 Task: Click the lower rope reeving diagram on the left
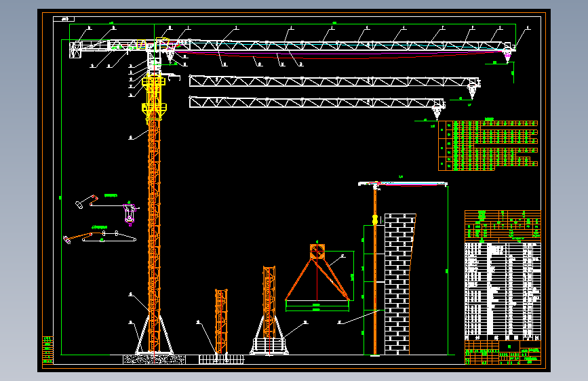pyautogui.click(x=100, y=237)
